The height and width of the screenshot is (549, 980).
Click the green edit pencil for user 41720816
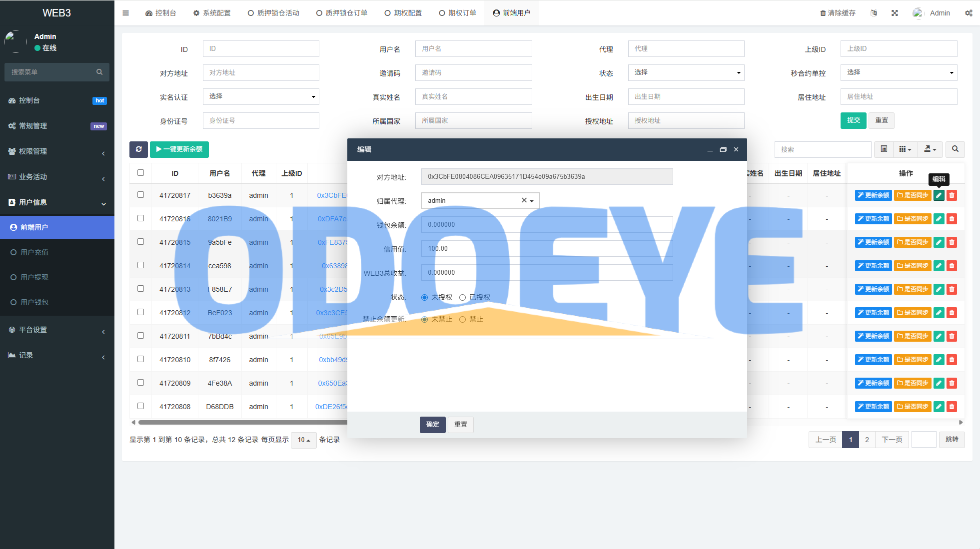939,219
